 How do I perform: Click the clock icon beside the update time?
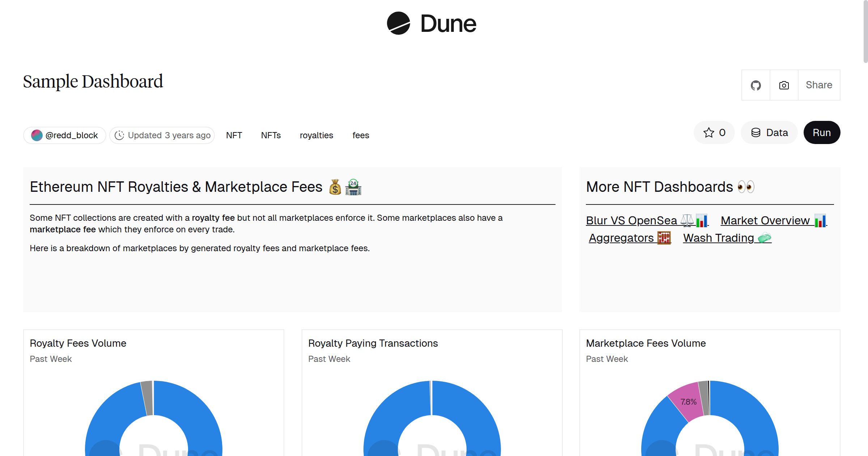coord(120,135)
